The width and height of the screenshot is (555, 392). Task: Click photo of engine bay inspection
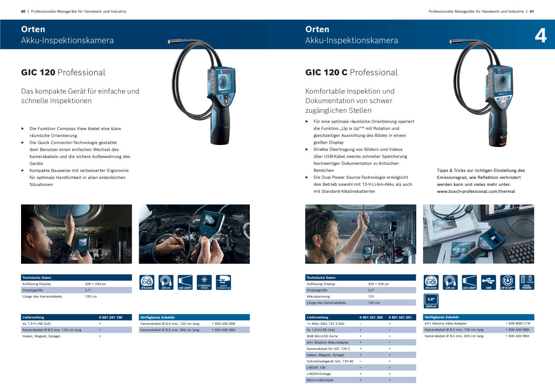194,234
